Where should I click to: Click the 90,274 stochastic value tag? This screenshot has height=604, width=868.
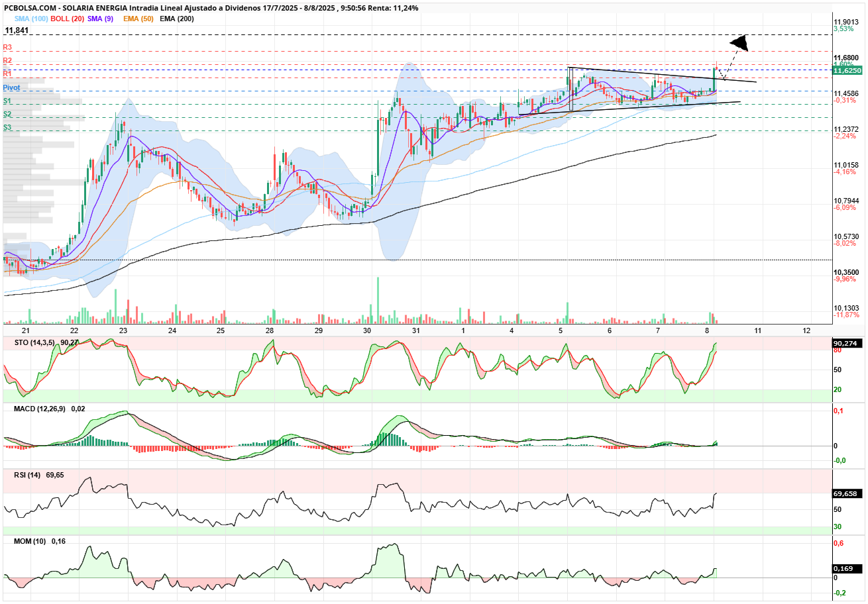coord(847,344)
